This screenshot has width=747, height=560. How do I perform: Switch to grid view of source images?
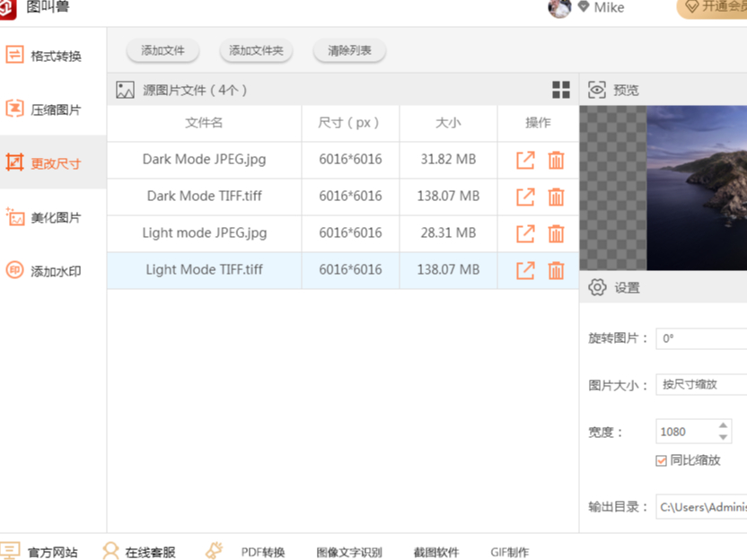561,90
